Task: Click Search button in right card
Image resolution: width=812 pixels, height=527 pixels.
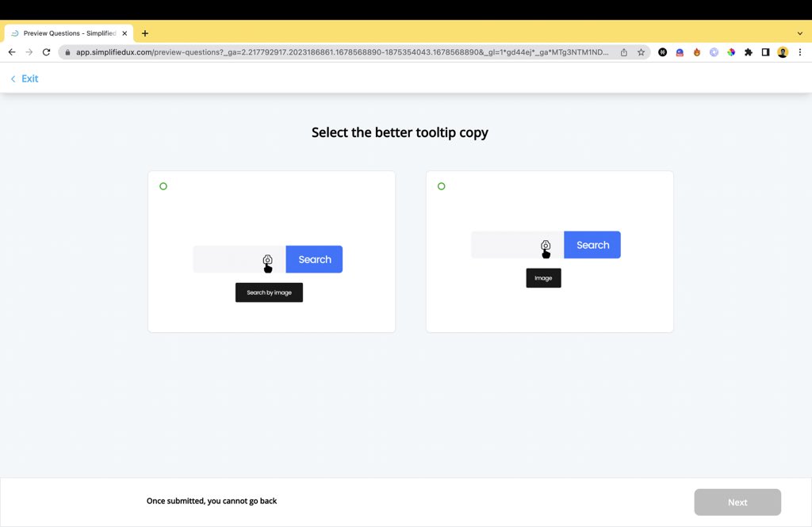Action: (592, 245)
